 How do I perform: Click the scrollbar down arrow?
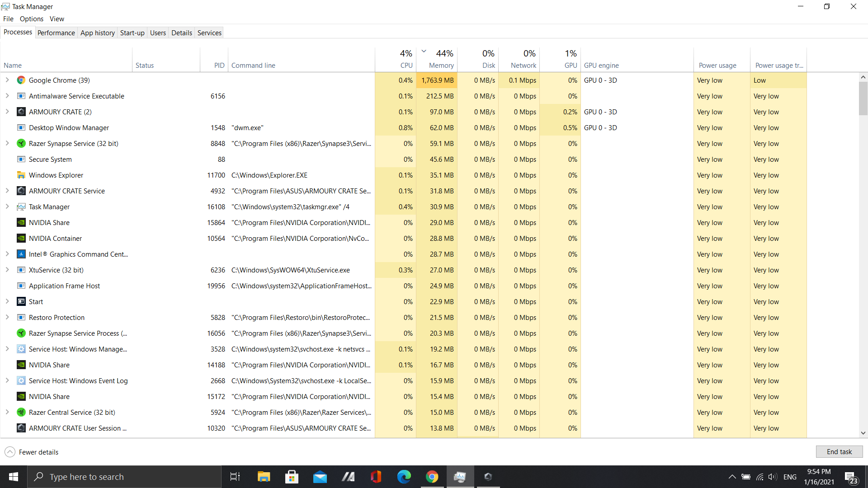click(x=863, y=433)
